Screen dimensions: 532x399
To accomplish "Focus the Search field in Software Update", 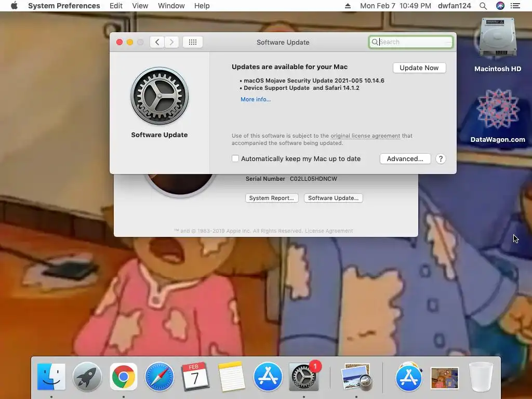I will [x=411, y=42].
